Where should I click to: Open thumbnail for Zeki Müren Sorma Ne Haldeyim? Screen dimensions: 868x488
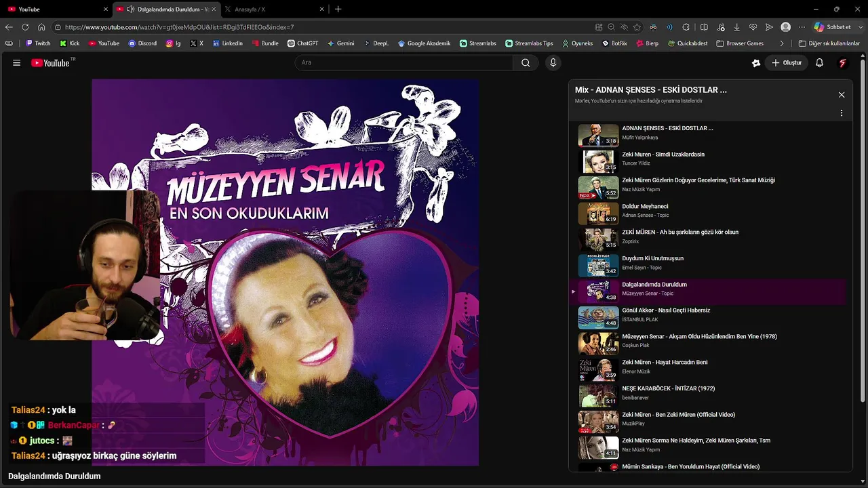tap(598, 447)
